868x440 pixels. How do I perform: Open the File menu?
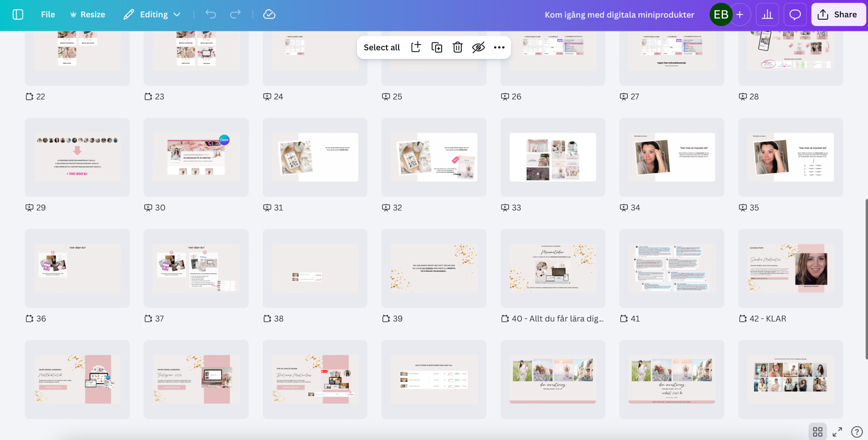pyautogui.click(x=48, y=15)
